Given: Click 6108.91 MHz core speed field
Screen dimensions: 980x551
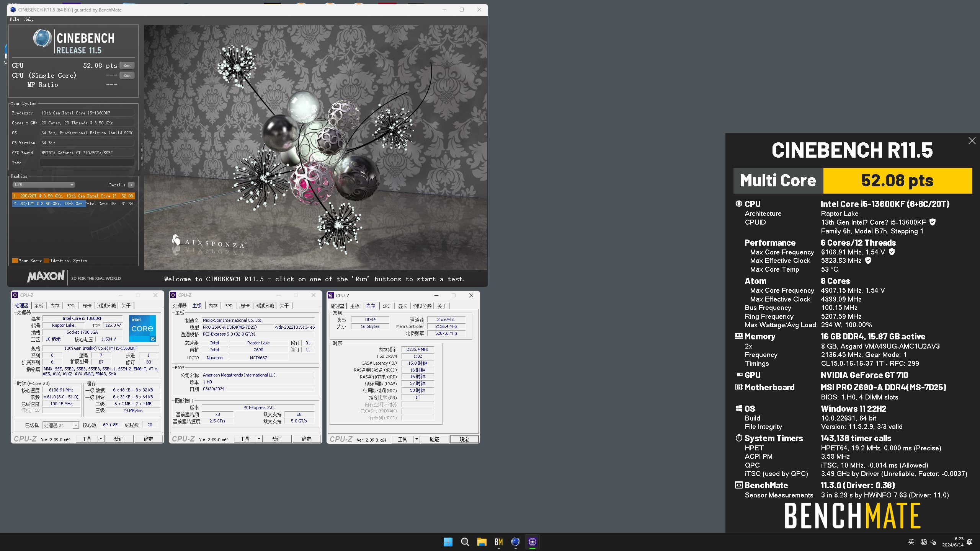Looking at the screenshot, I should (x=61, y=390).
